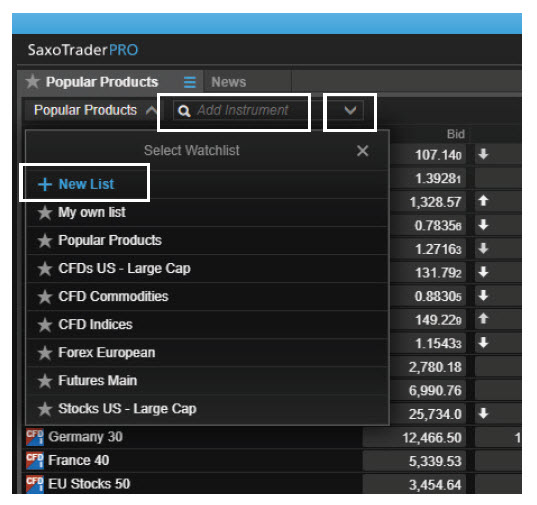Click the bid price 107.140

coord(438,155)
